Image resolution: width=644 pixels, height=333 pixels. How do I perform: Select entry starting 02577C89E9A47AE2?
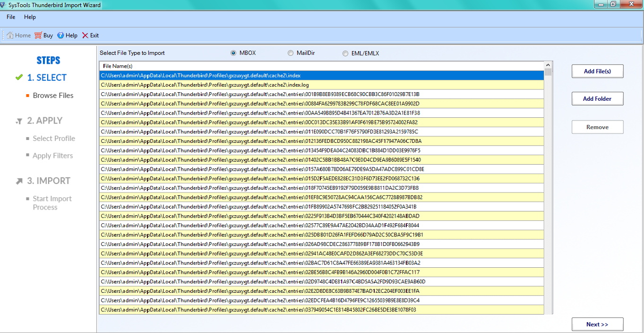click(321, 225)
